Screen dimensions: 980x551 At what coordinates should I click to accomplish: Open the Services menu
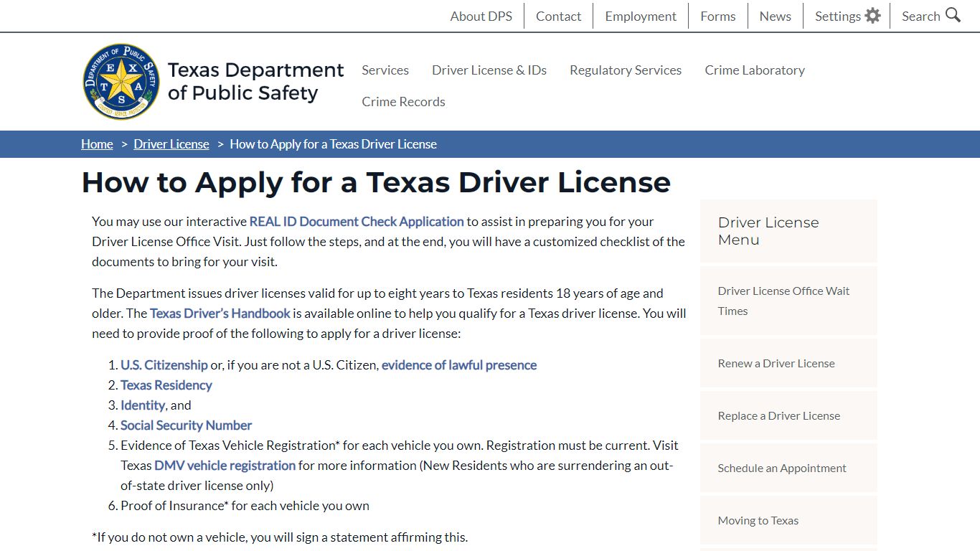point(385,70)
